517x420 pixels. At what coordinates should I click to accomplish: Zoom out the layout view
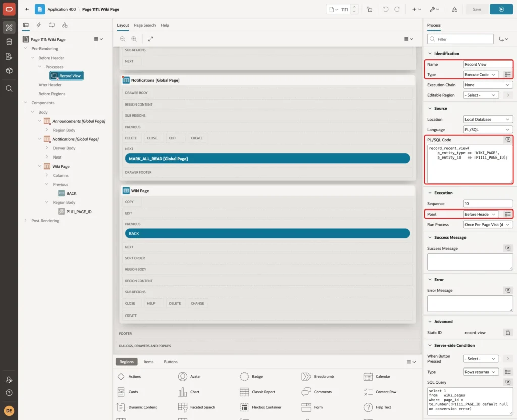[x=123, y=39]
